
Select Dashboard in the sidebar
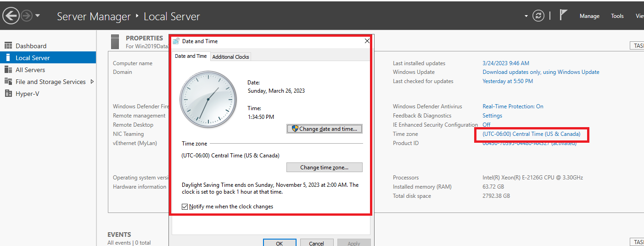(48, 46)
